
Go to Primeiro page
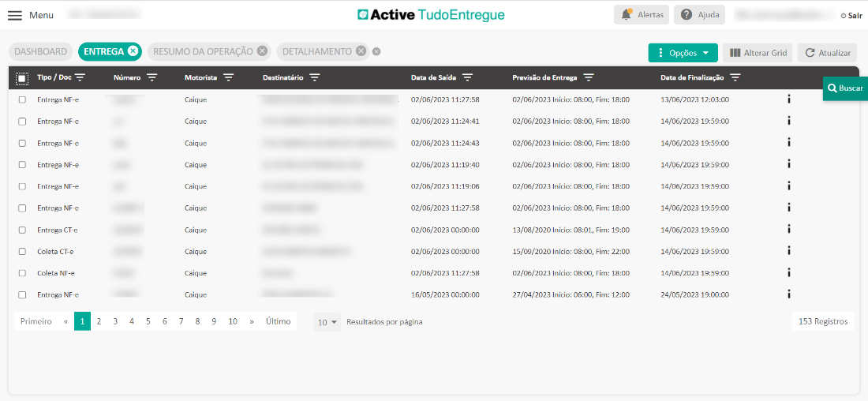(x=36, y=321)
